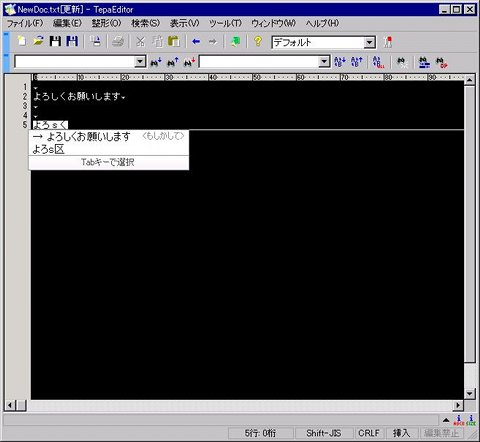480x442 pixels.
Task: Click the Paste clipboard icon
Action: click(x=174, y=42)
